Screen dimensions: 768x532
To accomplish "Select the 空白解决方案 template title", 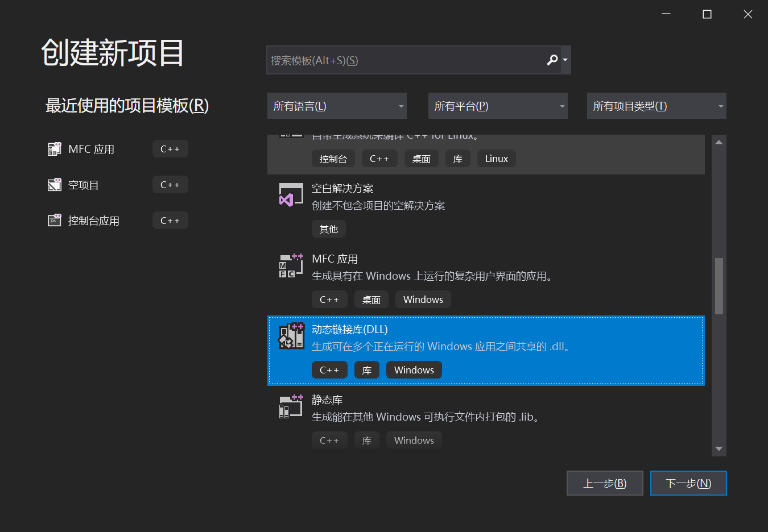I will pos(342,188).
